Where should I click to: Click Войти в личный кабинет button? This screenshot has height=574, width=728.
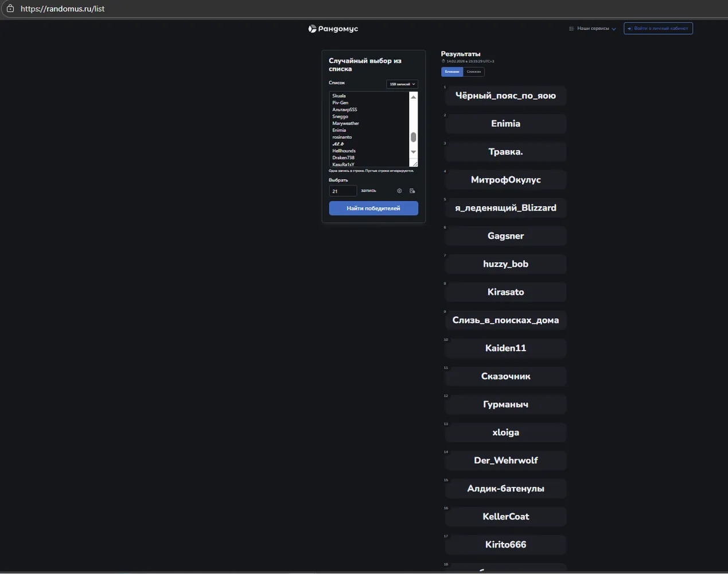(x=658, y=28)
